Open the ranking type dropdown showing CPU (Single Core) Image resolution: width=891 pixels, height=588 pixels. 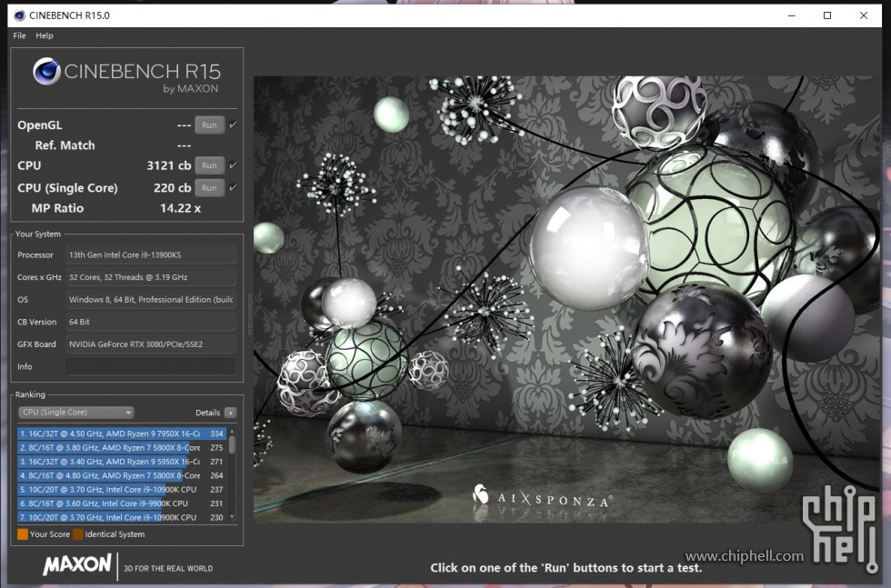pos(76,413)
